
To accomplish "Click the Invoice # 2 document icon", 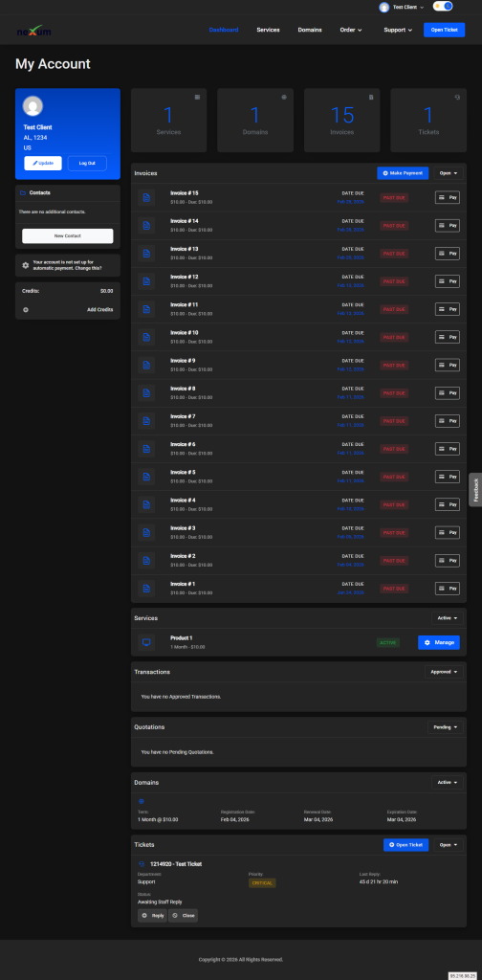I will [146, 561].
